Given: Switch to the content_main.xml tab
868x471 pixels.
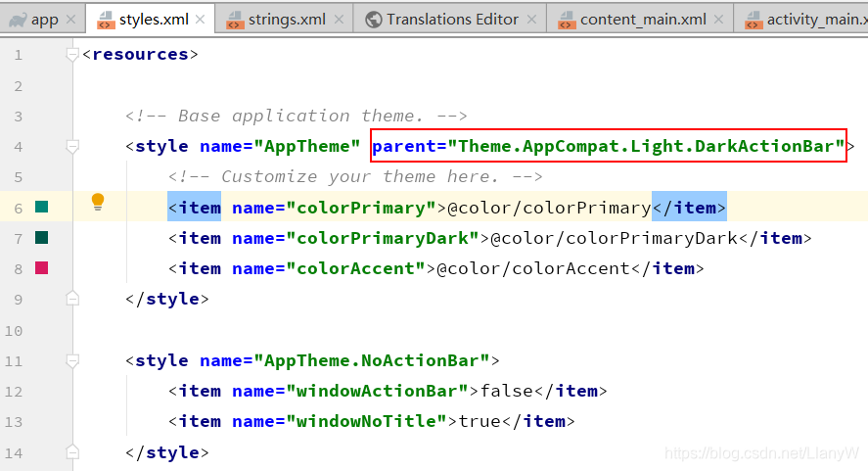Looking at the screenshot, I should [x=641, y=20].
